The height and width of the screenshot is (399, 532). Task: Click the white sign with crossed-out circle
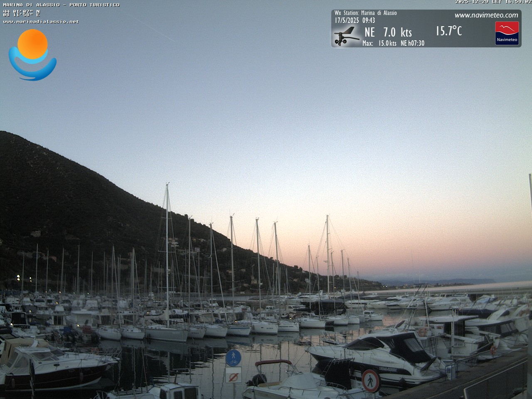[x=233, y=377]
